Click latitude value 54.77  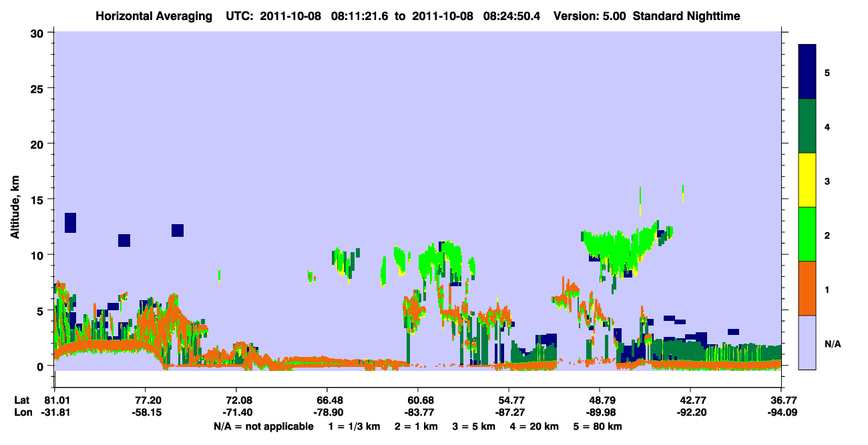pos(509,400)
